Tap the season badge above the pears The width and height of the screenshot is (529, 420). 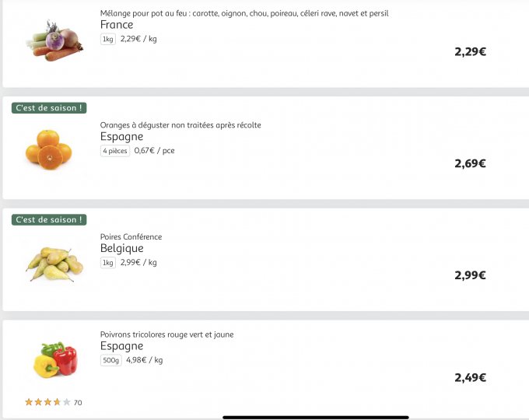pyautogui.click(x=49, y=220)
